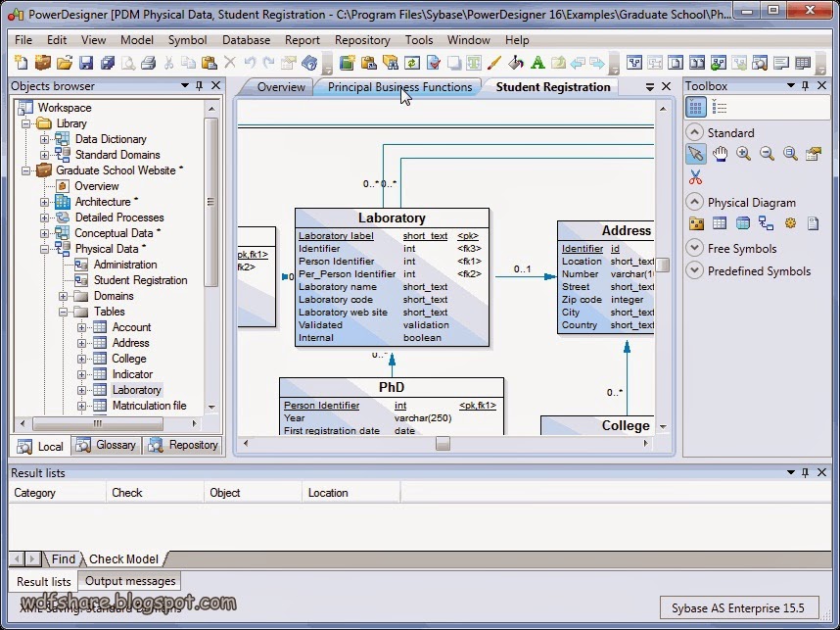Click the Save All toolbar icon
The width and height of the screenshot is (840, 630).
[107, 63]
